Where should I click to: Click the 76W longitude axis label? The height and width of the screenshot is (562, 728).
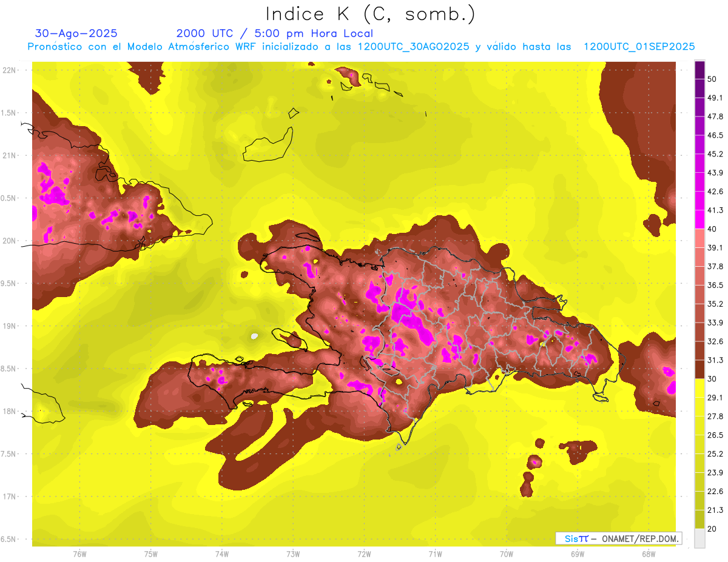tap(79, 554)
